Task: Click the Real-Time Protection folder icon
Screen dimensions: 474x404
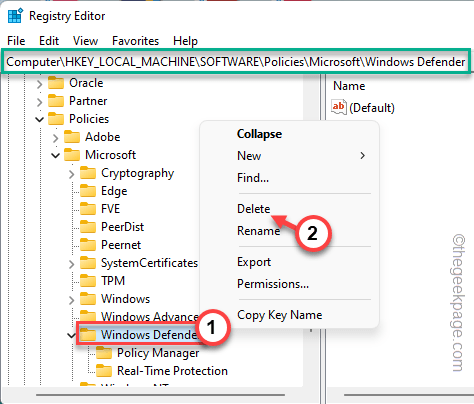Action: [x=104, y=371]
